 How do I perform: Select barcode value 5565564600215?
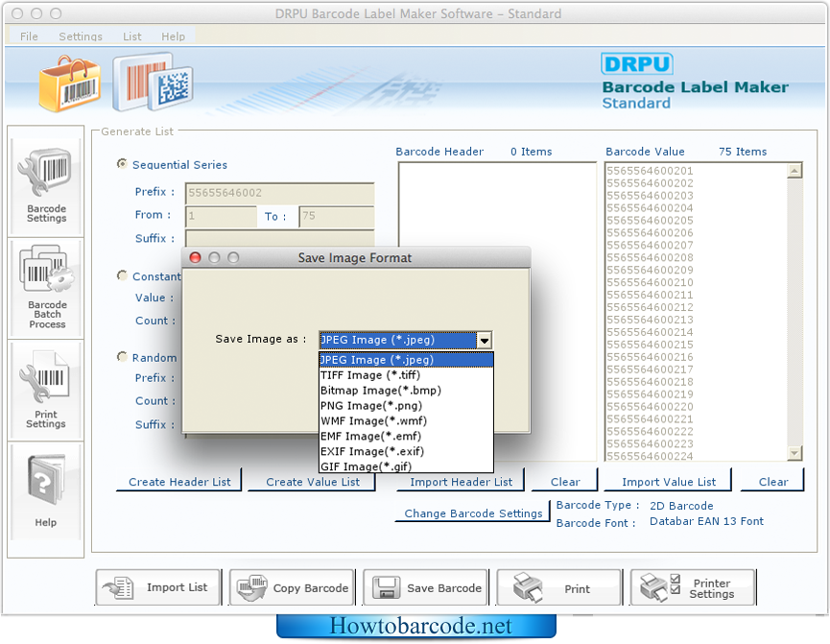point(650,345)
